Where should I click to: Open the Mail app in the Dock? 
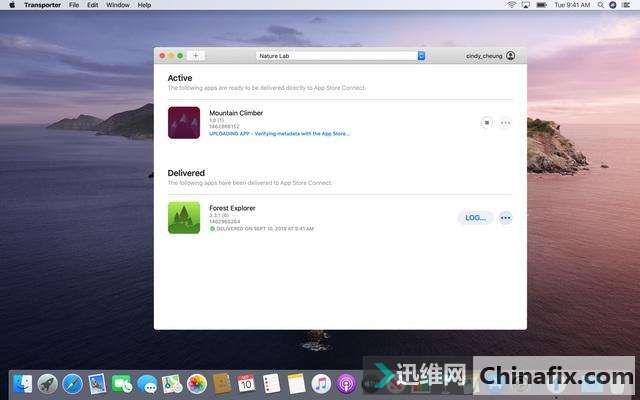pyautogui.click(x=97, y=384)
